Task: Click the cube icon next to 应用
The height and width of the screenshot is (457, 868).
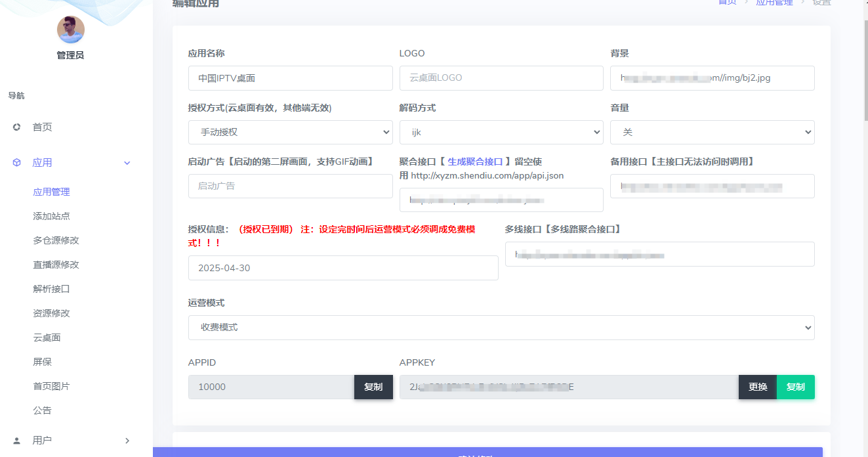Action: (x=16, y=162)
